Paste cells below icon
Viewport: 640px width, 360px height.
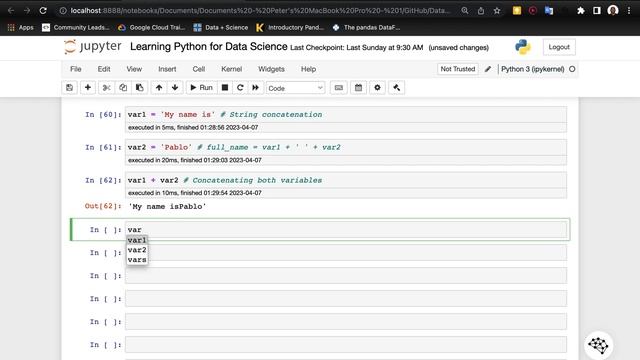tap(140, 88)
